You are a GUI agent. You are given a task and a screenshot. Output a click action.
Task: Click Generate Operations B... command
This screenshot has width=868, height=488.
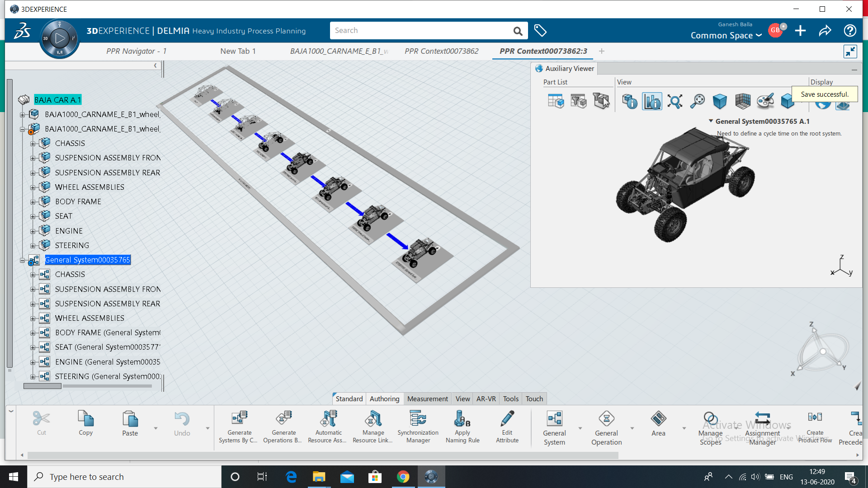pyautogui.click(x=283, y=427)
